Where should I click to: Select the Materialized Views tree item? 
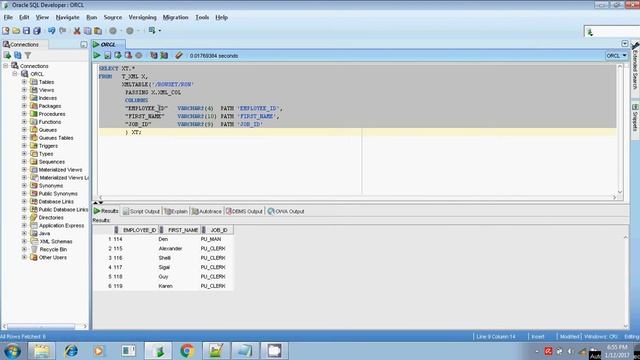tap(60, 170)
